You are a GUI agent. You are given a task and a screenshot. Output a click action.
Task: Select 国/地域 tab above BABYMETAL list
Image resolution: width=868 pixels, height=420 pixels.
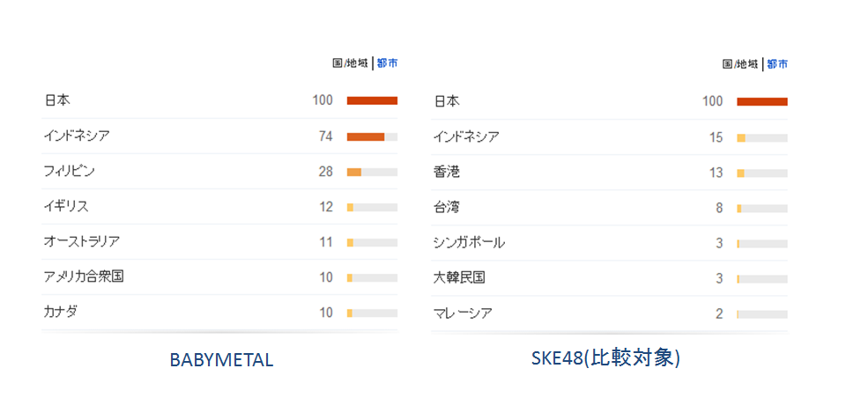tap(350, 63)
